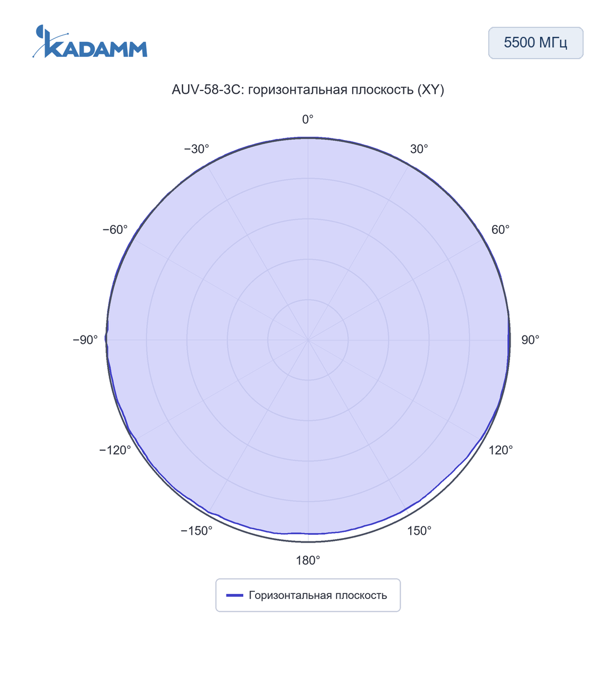Click the −60° angle label
Viewport: 616px width, 676px height.
click(x=116, y=229)
